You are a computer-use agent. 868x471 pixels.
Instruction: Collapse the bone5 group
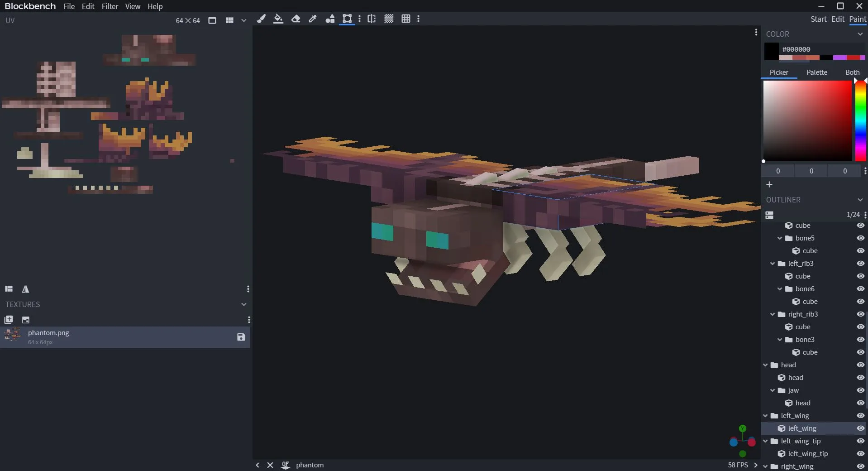pyautogui.click(x=780, y=238)
